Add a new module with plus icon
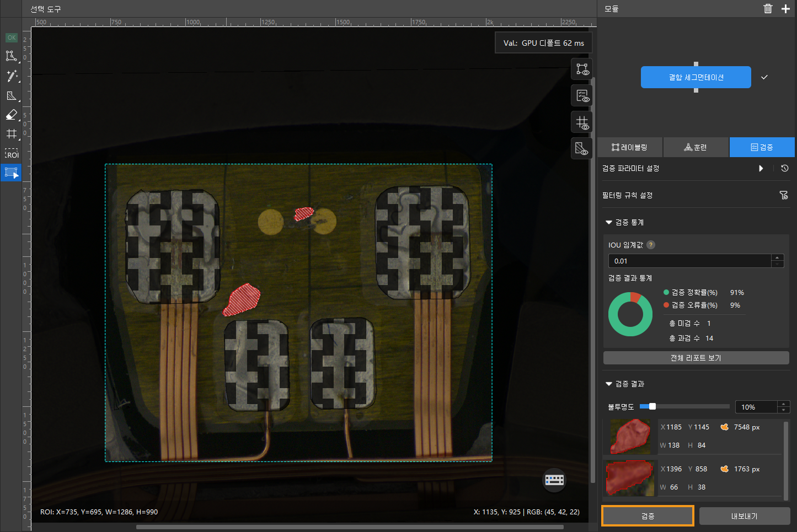797x532 pixels. [x=785, y=9]
